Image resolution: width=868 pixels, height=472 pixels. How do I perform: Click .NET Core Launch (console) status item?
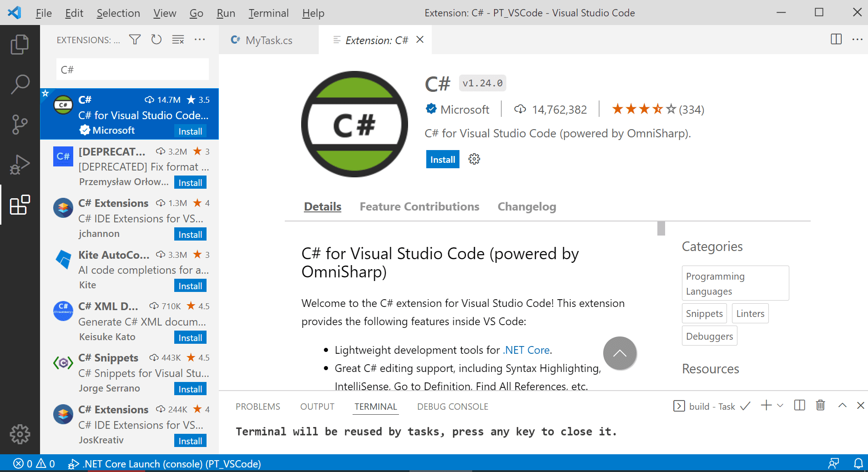tap(164, 463)
